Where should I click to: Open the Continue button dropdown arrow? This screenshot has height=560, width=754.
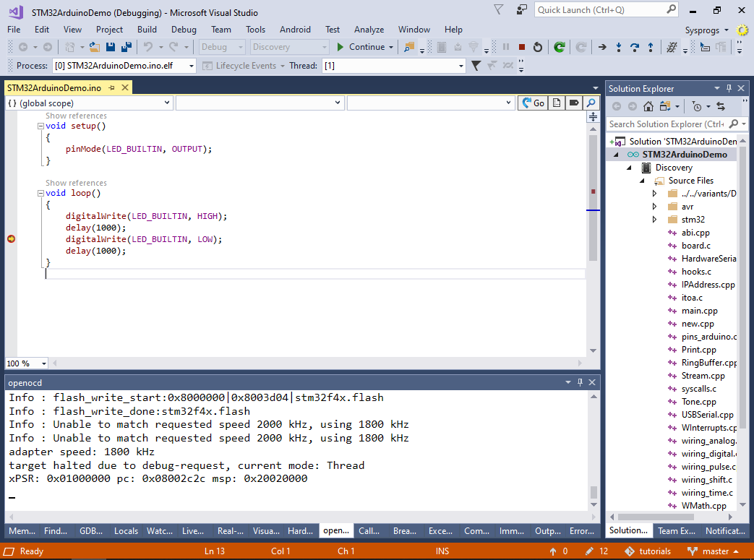coord(391,47)
